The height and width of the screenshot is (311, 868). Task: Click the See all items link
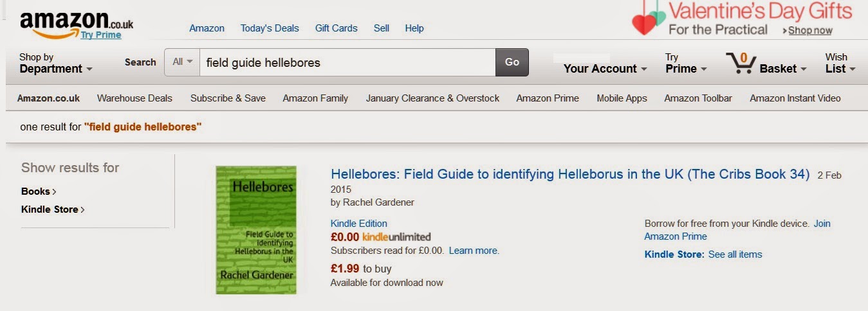tap(735, 254)
